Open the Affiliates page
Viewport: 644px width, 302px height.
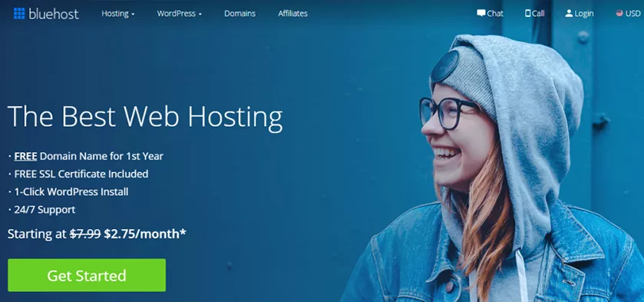point(293,14)
